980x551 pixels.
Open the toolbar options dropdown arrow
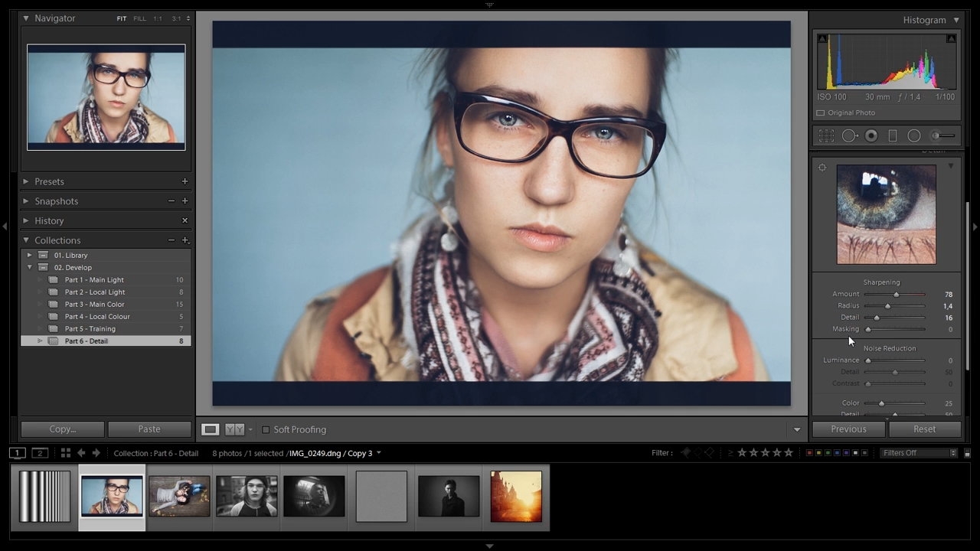797,430
